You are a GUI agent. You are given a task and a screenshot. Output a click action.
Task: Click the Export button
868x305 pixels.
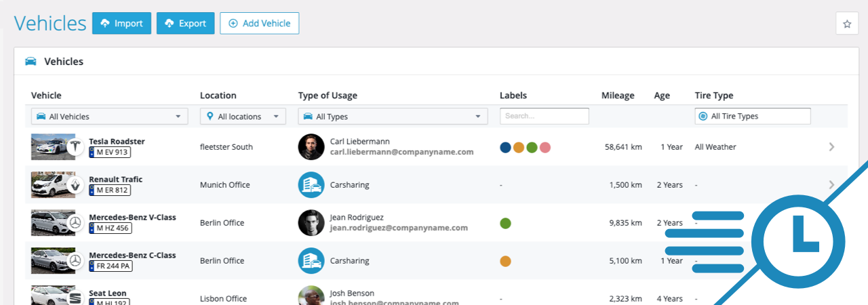click(185, 23)
